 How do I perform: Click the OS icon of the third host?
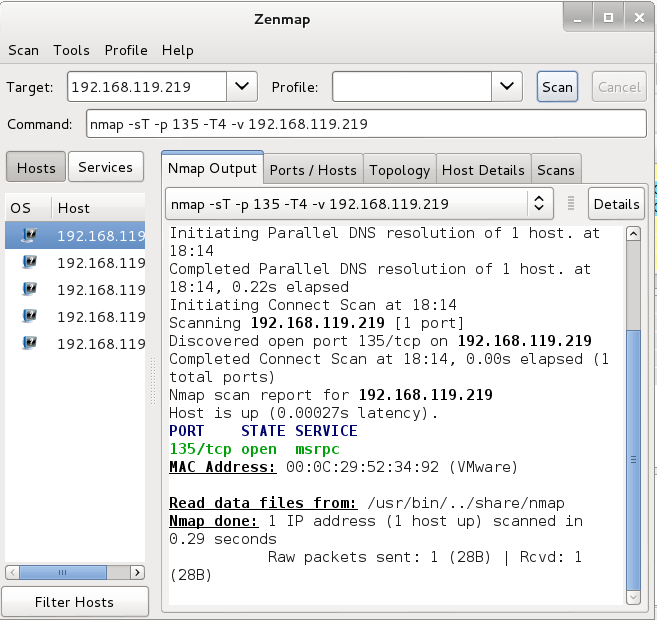29,290
